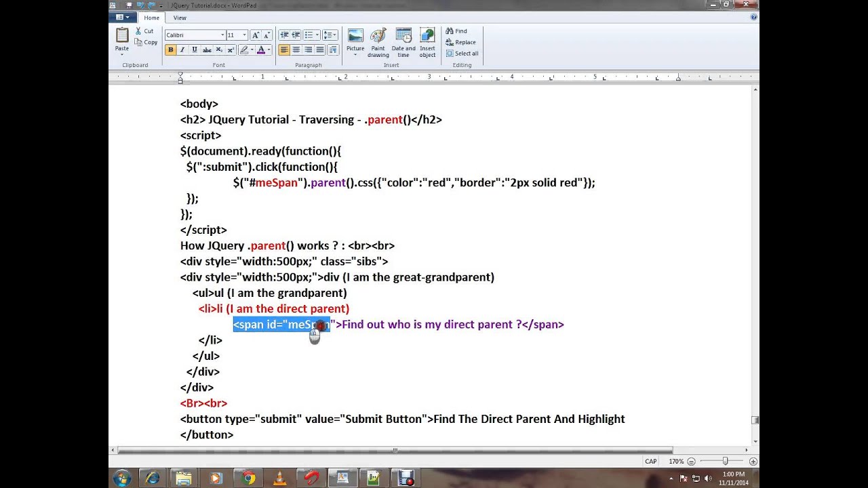Click the "</script>" line

point(203,230)
